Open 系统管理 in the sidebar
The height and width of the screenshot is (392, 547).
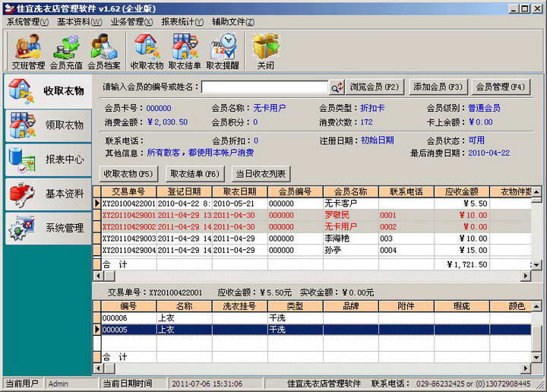point(48,228)
